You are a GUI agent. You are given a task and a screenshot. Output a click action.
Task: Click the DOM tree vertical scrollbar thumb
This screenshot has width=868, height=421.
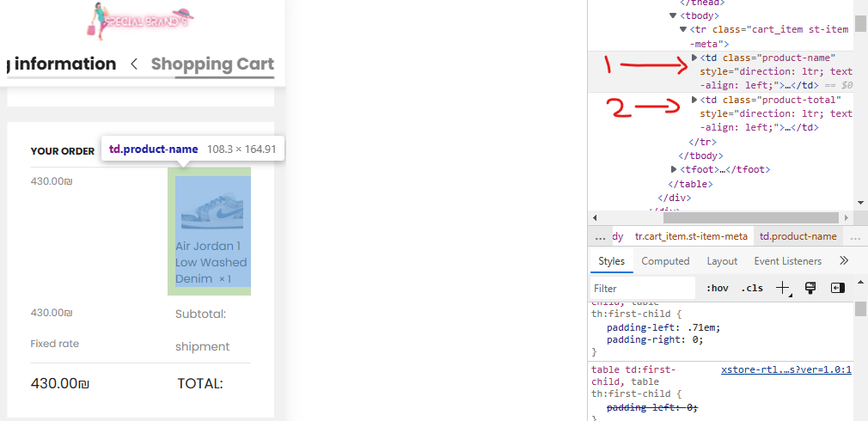859,24
